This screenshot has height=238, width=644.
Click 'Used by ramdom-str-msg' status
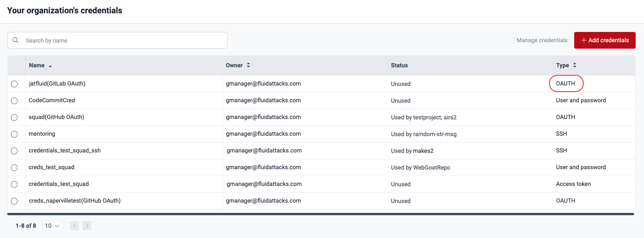424,134
